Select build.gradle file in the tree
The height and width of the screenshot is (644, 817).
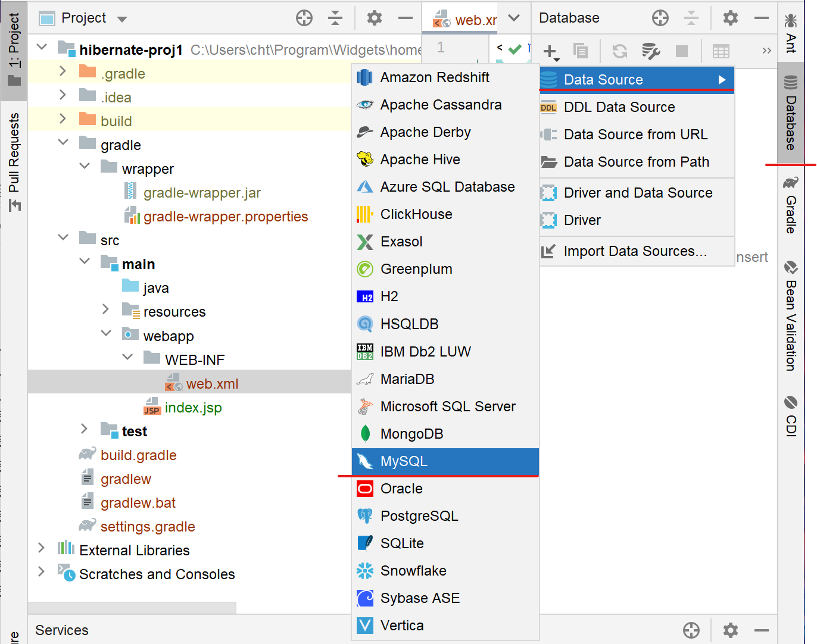[x=138, y=455]
